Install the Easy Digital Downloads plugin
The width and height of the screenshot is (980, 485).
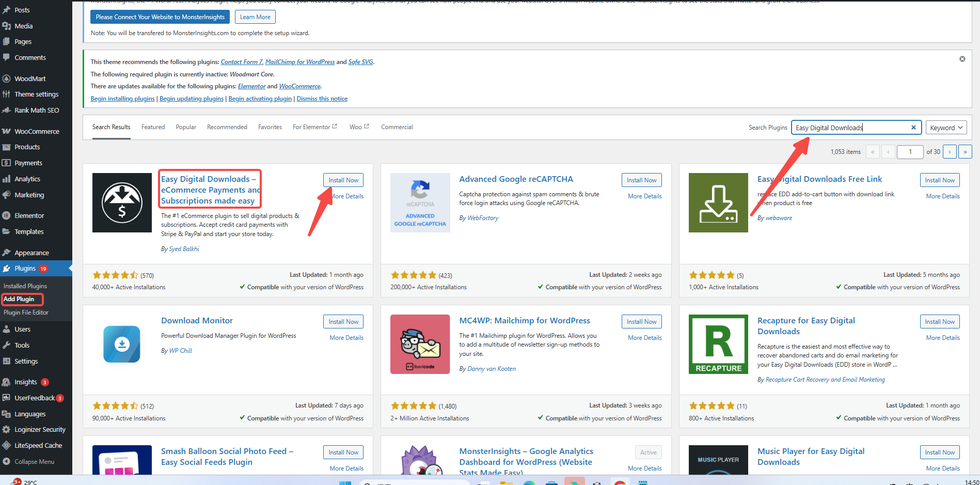(343, 180)
